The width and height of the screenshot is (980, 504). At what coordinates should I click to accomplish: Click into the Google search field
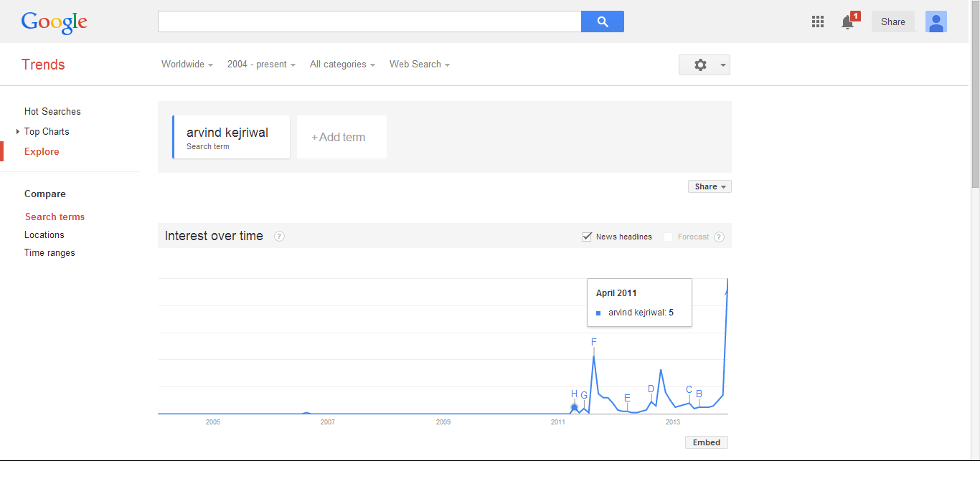369,22
